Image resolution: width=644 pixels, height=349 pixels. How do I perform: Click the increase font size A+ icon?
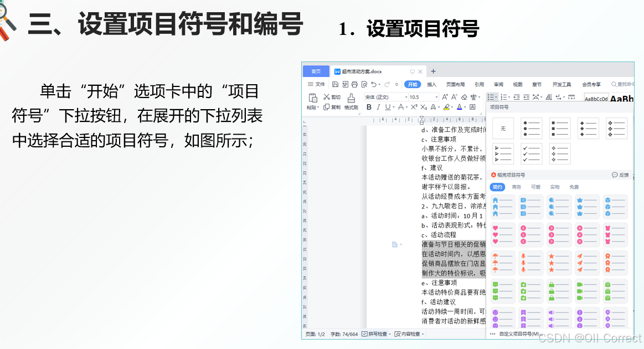pos(445,97)
